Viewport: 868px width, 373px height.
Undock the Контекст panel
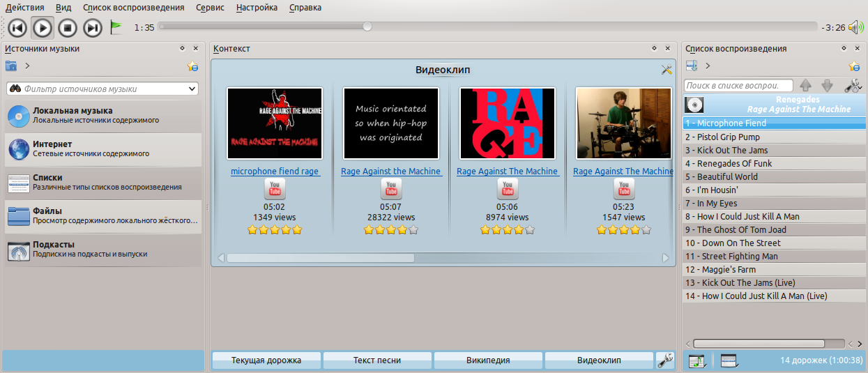pyautogui.click(x=654, y=48)
